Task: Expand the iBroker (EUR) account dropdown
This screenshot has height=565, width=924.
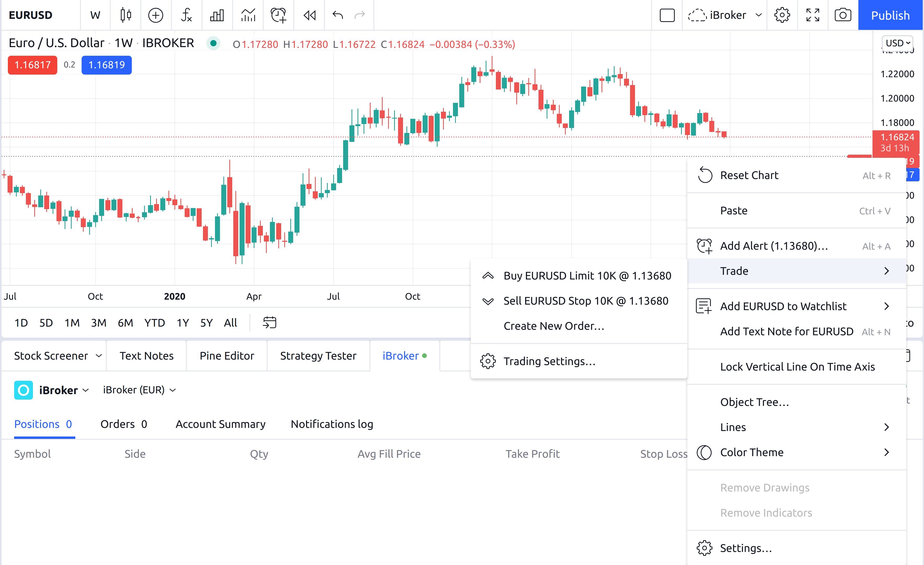Action: pyautogui.click(x=139, y=390)
